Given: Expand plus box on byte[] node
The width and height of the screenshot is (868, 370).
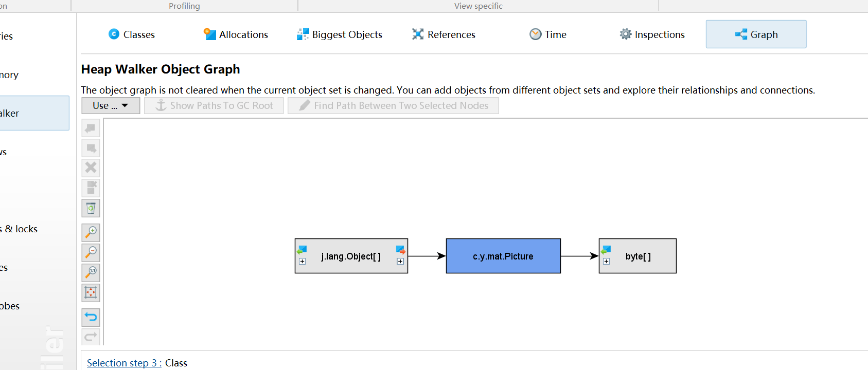Looking at the screenshot, I should [x=607, y=262].
